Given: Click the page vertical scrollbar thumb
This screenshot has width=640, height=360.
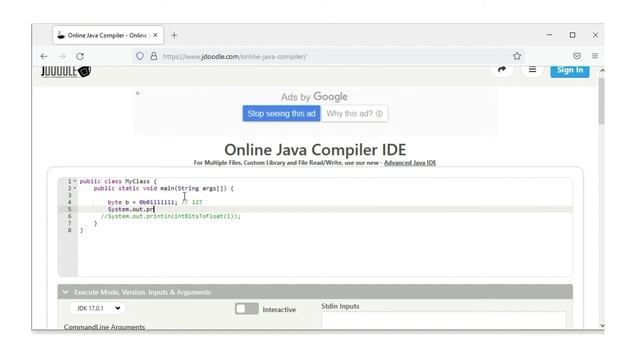Looking at the screenshot, I should coord(601,101).
